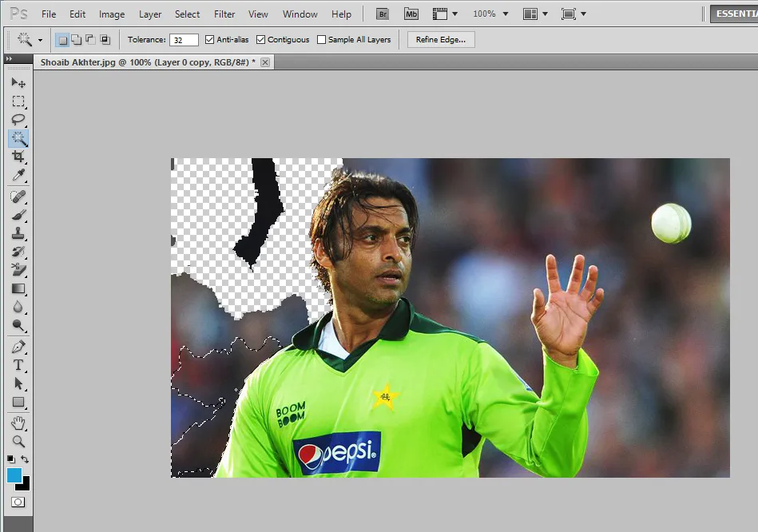Screen dimensions: 758x532
Task: Select the Crop tool
Action: [x=18, y=157]
